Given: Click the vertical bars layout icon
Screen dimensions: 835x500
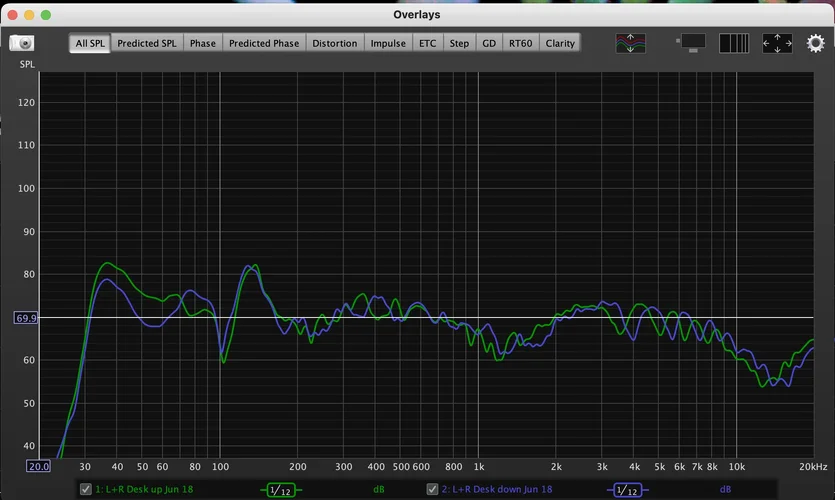Looking at the screenshot, I should tap(734, 43).
